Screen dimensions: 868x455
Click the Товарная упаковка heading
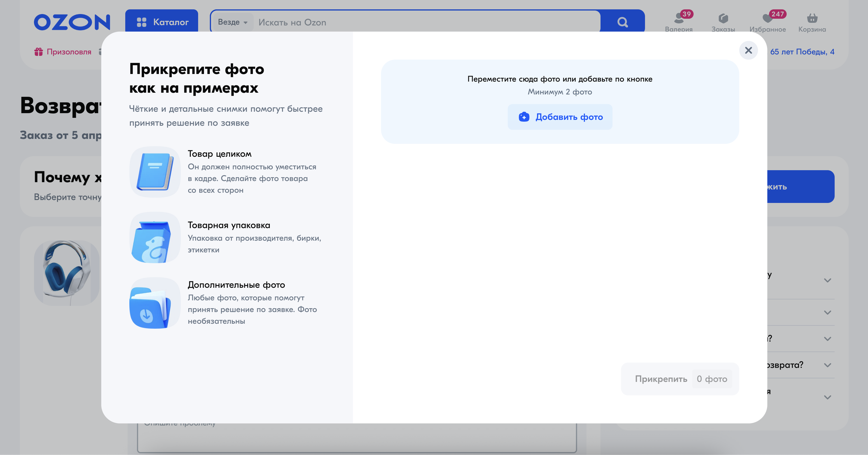[x=229, y=225]
